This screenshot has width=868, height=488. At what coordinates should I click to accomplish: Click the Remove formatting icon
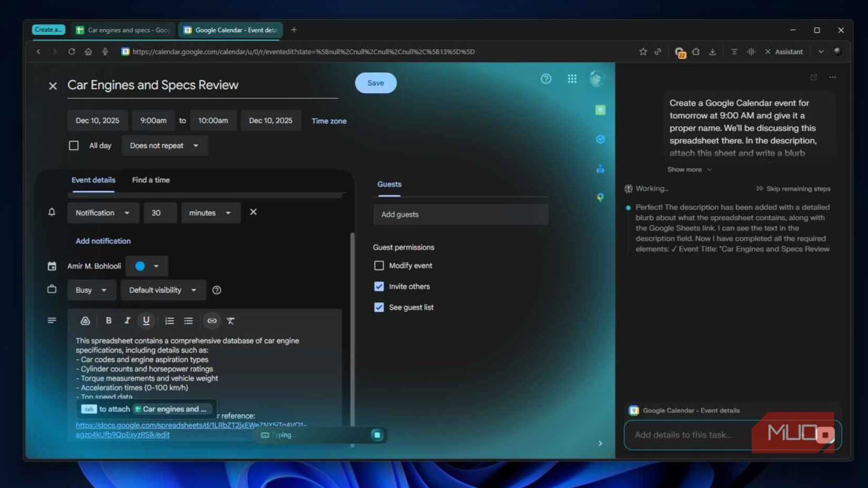230,321
